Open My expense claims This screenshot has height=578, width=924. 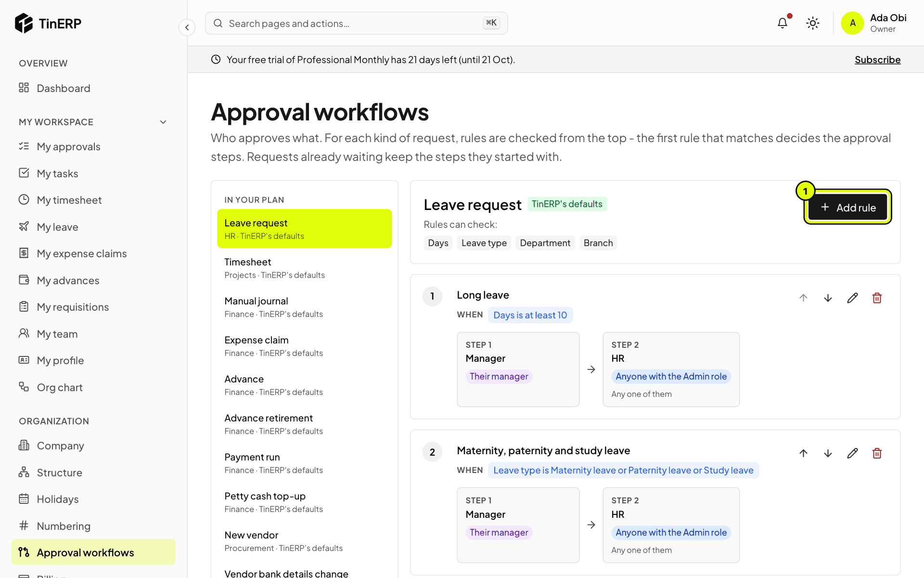pos(93,253)
